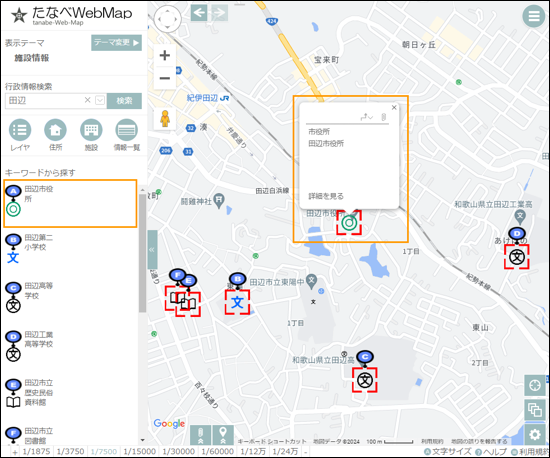Click the 文字サイズ font size link
The width and height of the screenshot is (550, 458).
(448, 452)
